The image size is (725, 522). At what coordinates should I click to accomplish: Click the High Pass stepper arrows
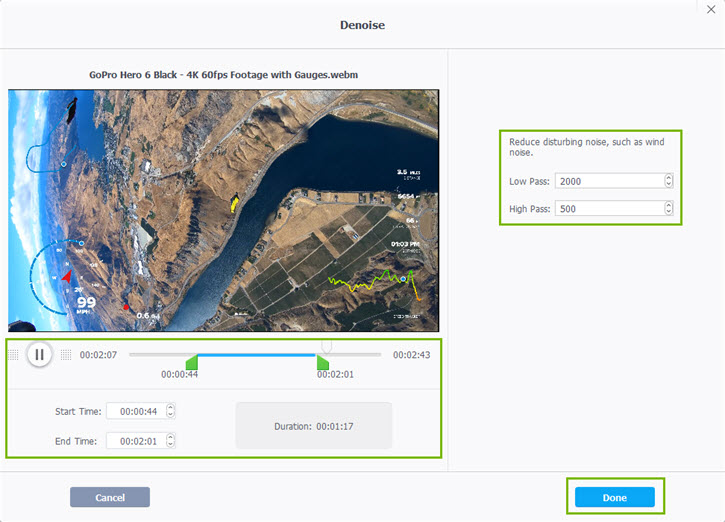[x=668, y=208]
